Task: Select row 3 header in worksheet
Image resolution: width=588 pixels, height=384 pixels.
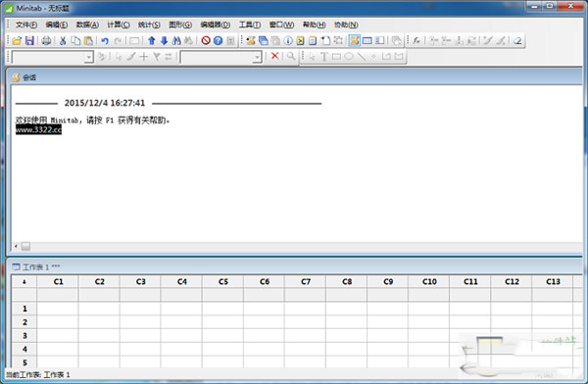Action: coord(24,335)
